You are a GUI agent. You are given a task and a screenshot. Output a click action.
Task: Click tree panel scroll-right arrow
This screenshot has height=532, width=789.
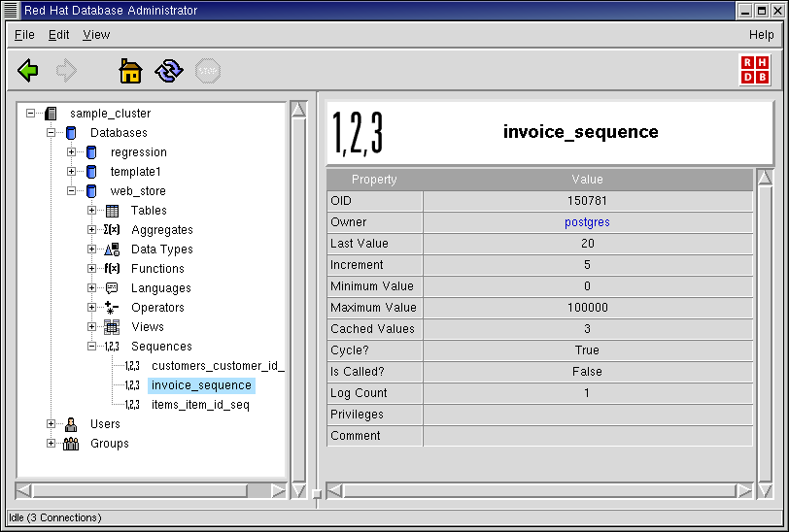click(x=278, y=490)
